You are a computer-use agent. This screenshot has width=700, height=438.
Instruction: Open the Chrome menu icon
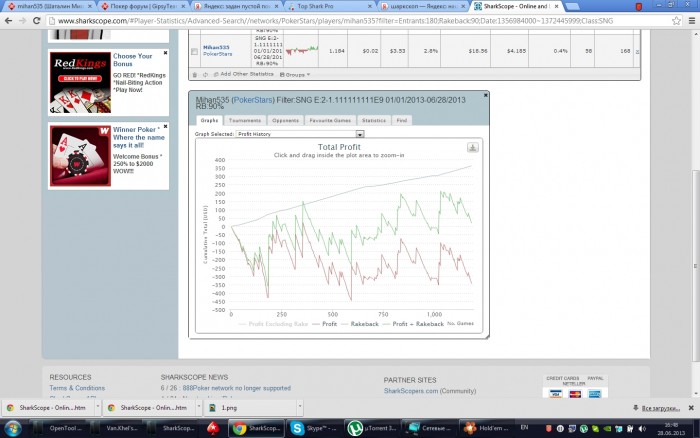[x=692, y=21]
